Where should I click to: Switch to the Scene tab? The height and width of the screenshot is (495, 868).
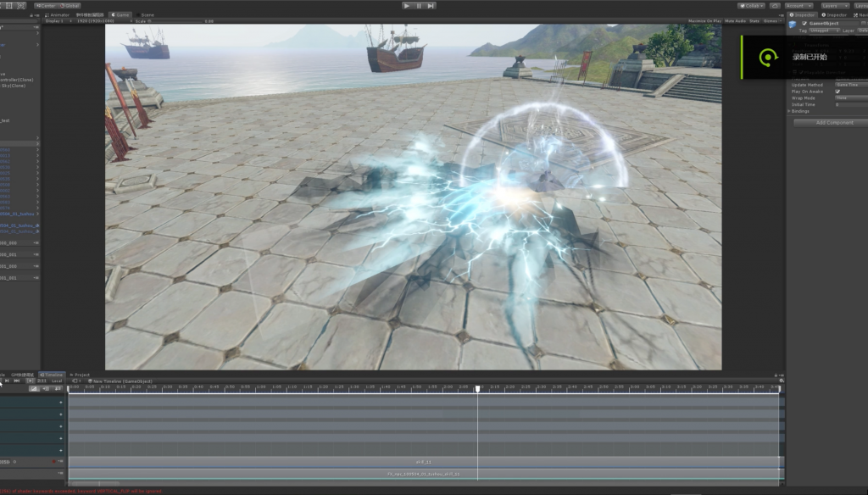(x=146, y=15)
